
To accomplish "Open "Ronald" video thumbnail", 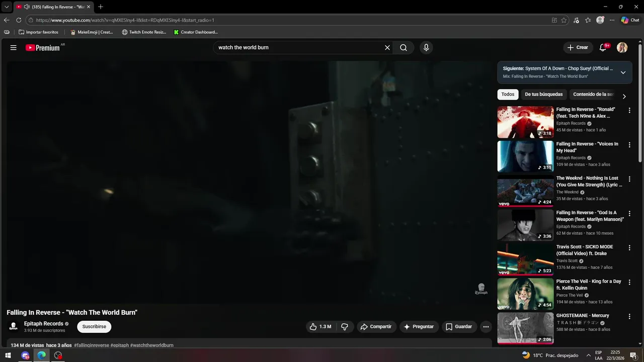I will [525, 122].
